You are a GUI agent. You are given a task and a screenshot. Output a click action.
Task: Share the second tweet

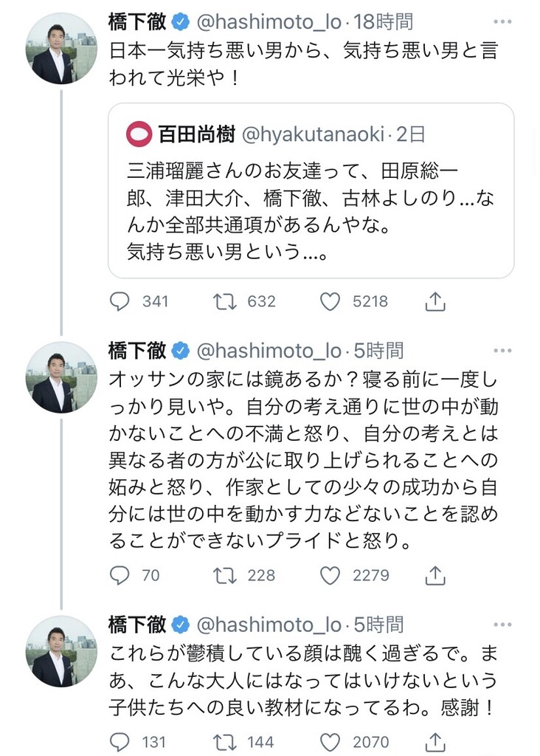coord(435,574)
